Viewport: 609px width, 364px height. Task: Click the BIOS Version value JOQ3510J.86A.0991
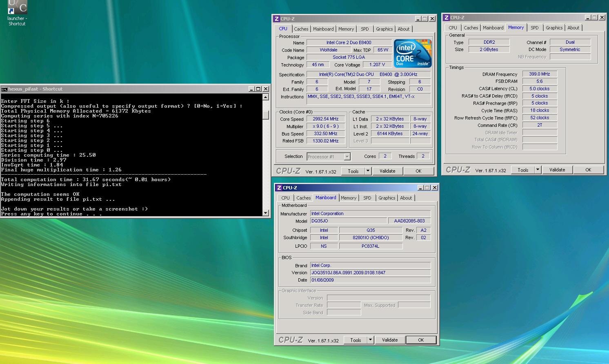(370, 273)
